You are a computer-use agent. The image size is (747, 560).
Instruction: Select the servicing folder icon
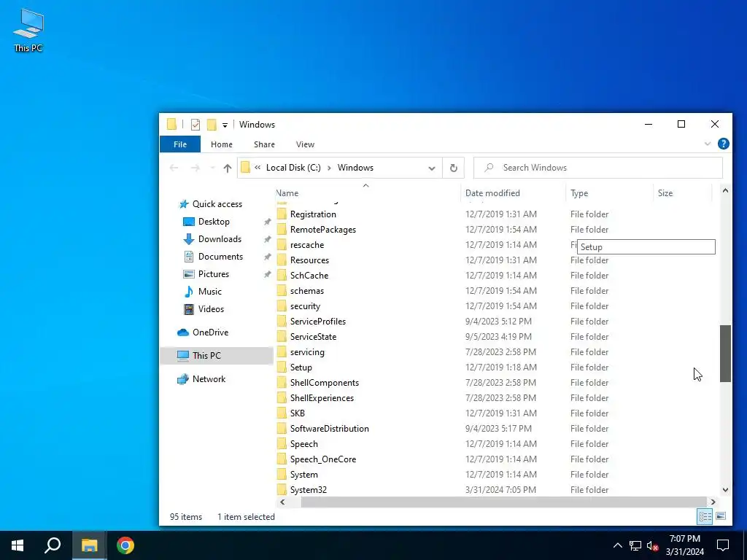282,352
